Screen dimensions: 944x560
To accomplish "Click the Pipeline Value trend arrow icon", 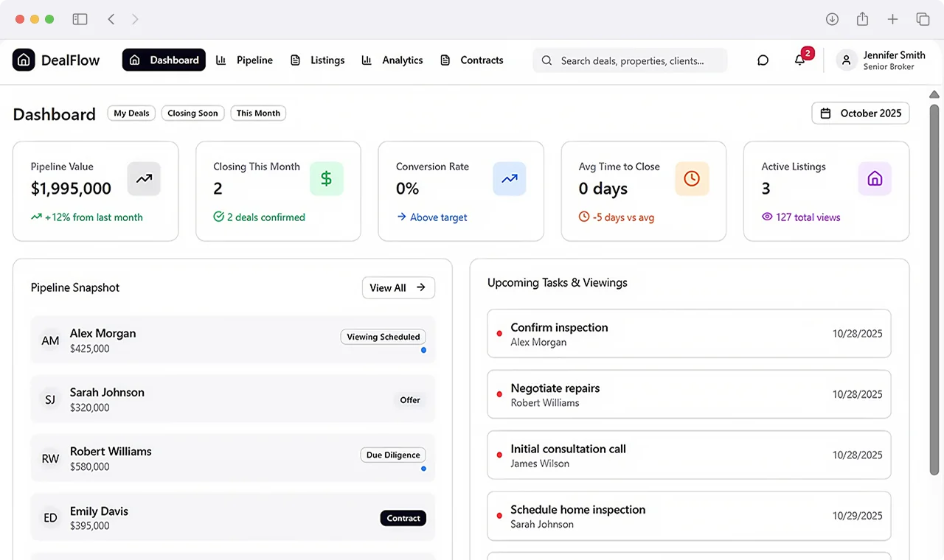I will click(144, 178).
